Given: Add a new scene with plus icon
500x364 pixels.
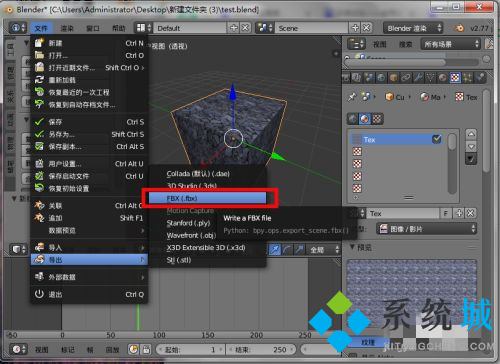Looking at the screenshot, I should click(355, 28).
